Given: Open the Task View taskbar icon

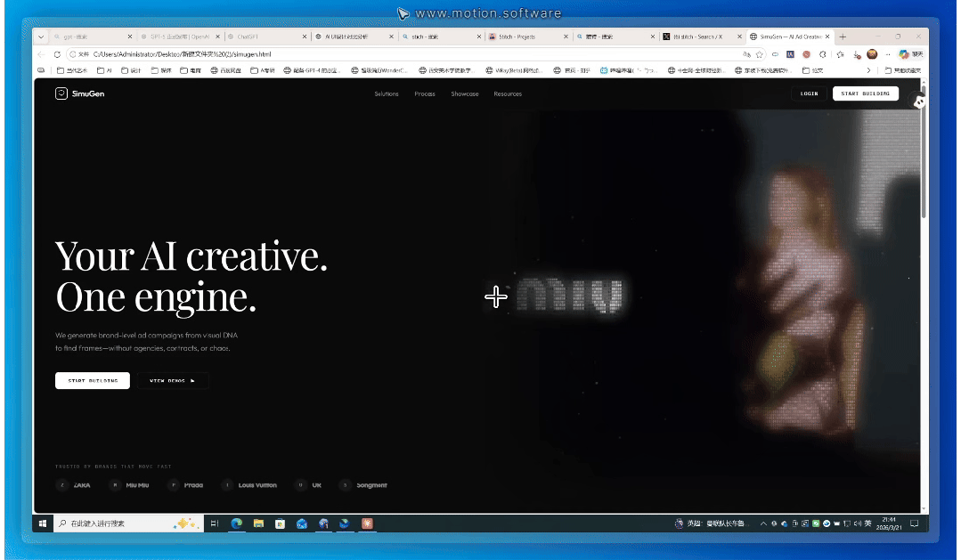Looking at the screenshot, I should click(x=215, y=523).
